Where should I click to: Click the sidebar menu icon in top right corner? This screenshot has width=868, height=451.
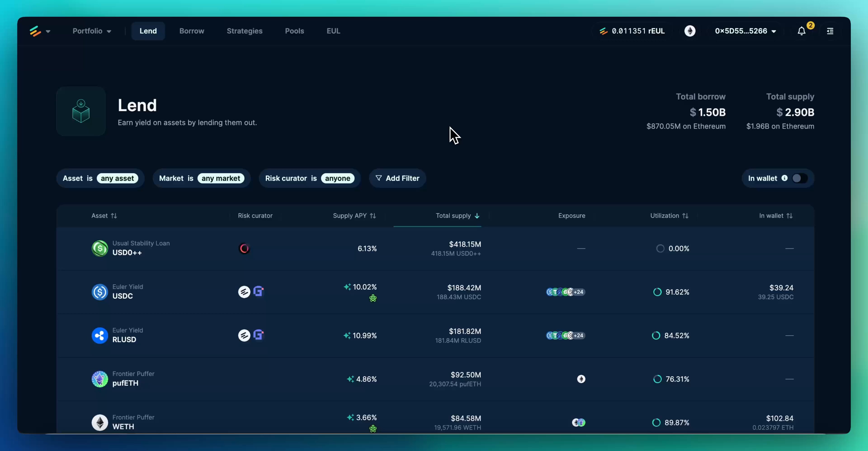click(x=830, y=31)
